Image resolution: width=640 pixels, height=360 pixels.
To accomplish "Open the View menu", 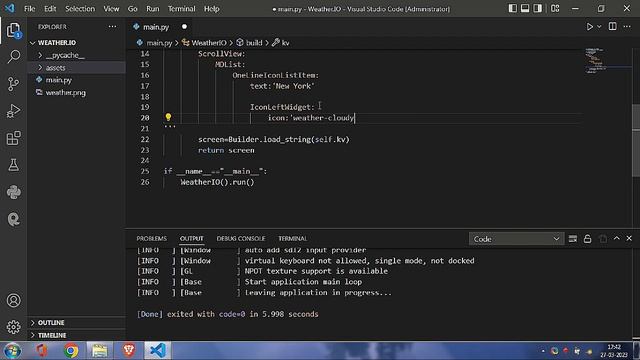I will coord(111,9).
